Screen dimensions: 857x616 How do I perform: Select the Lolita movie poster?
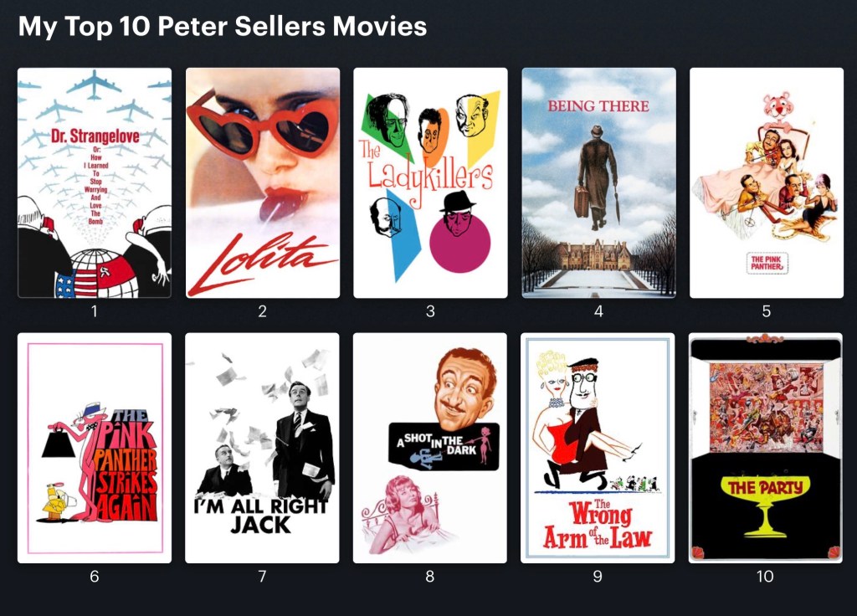tap(263, 182)
